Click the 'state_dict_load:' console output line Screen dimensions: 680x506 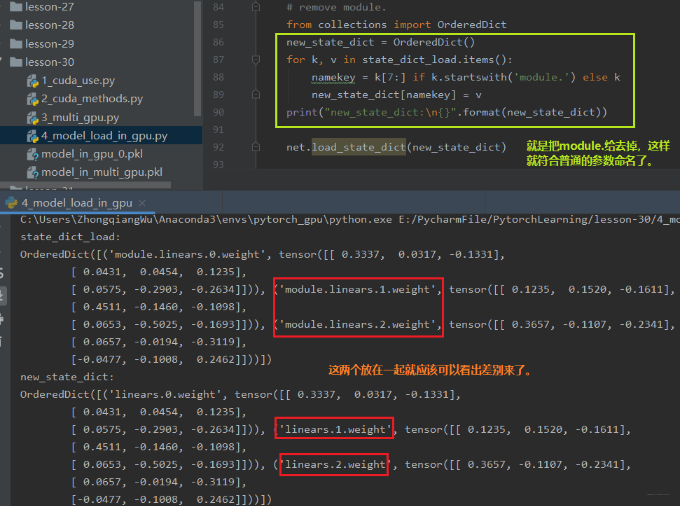[x=70, y=237]
